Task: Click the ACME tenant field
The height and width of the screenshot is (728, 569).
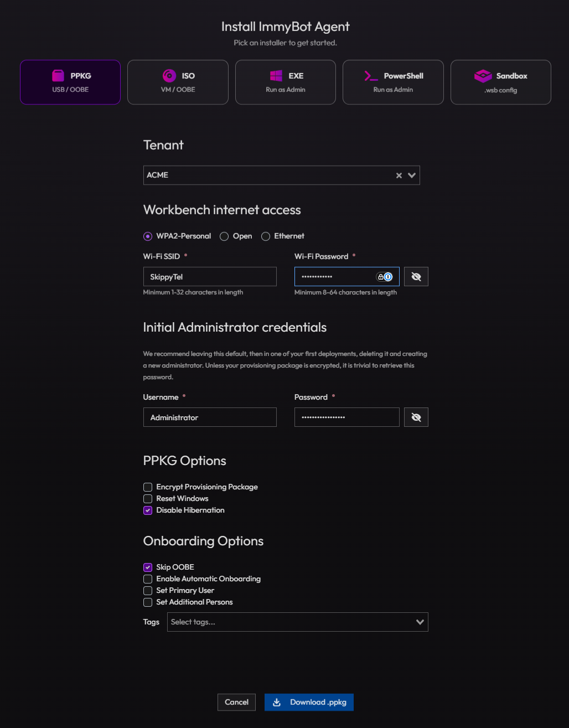Action: point(281,175)
